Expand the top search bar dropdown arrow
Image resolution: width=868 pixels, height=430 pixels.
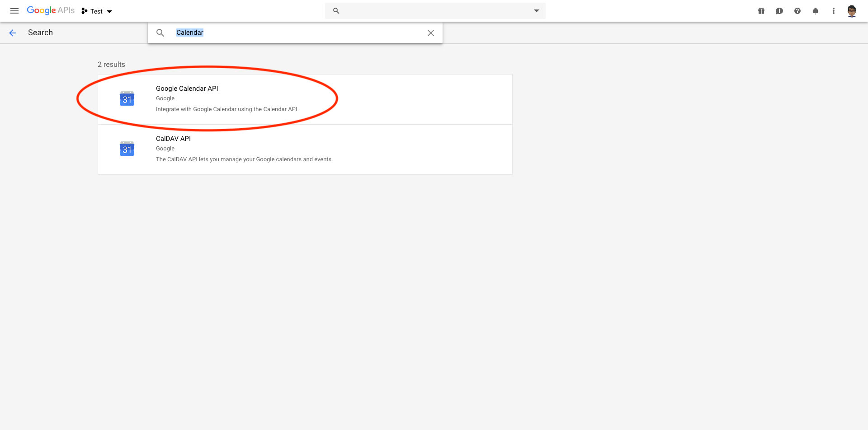[x=536, y=11]
